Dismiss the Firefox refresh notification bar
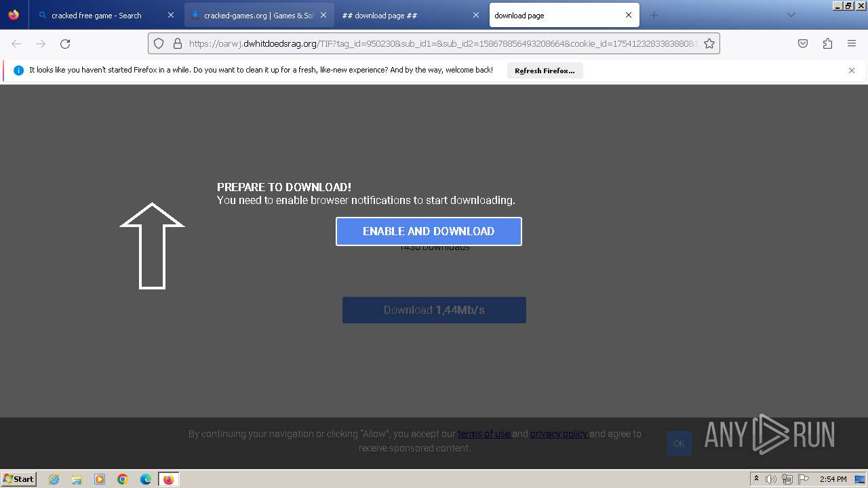Viewport: 868px width, 488px height. 852,70
